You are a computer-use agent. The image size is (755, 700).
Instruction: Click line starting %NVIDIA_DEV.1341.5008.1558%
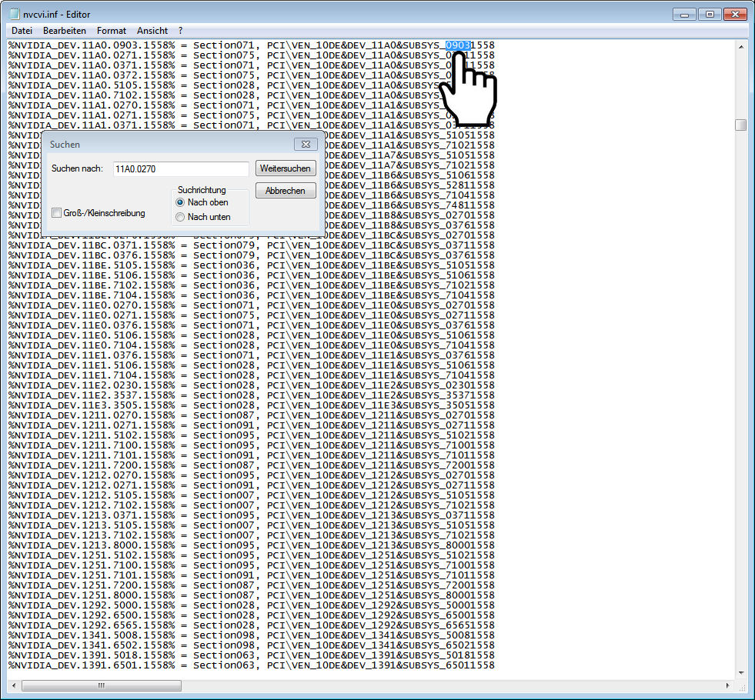pyautogui.click(x=252, y=635)
